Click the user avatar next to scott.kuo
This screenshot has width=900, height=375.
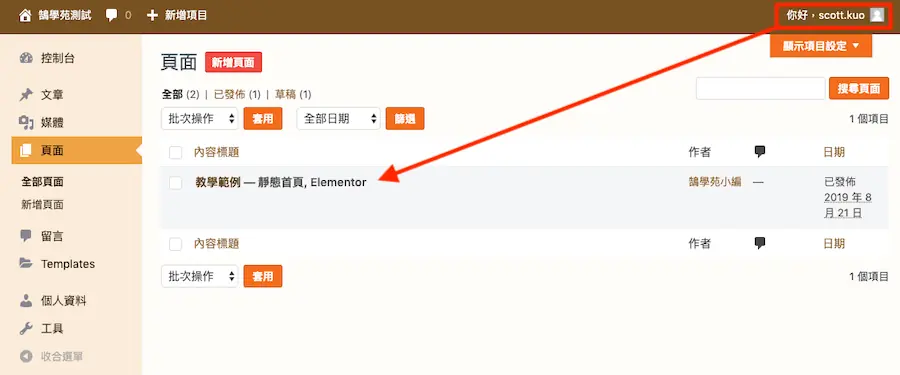coord(876,16)
